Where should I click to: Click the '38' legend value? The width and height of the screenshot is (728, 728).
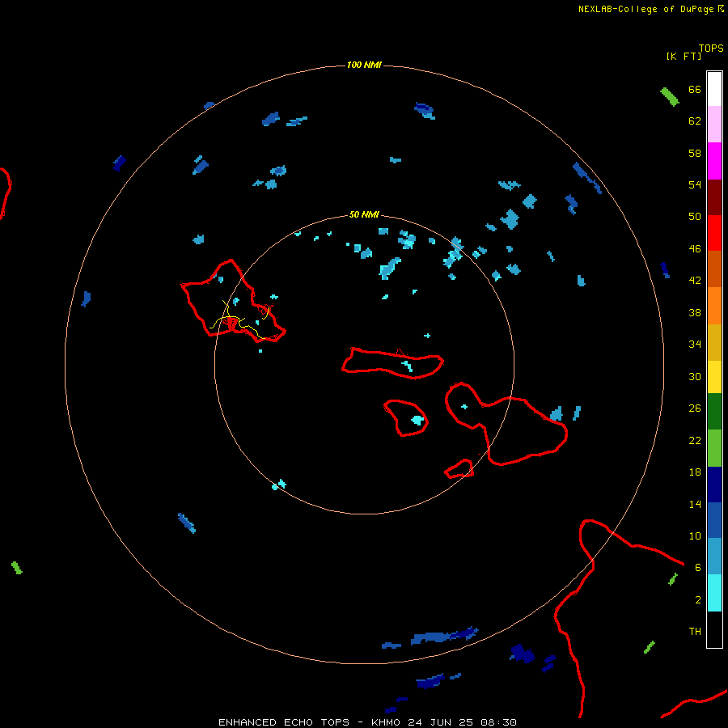[695, 312]
